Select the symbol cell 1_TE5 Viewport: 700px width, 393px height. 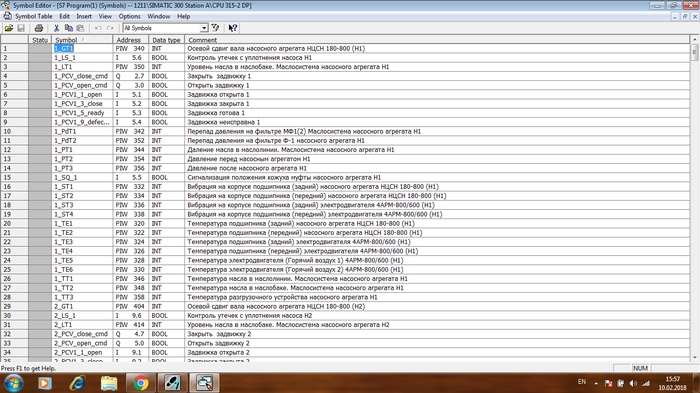(82, 260)
